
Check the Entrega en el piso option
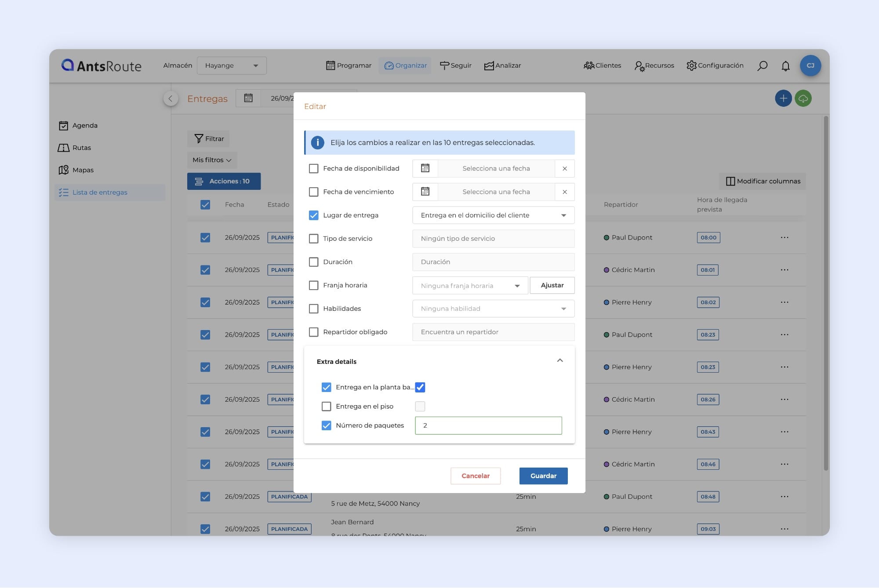pyautogui.click(x=326, y=407)
